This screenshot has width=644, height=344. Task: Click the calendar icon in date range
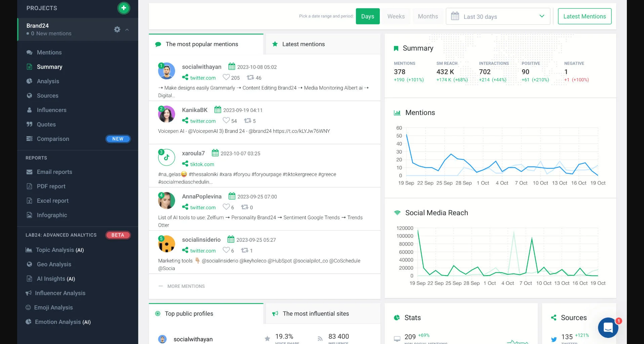point(455,16)
